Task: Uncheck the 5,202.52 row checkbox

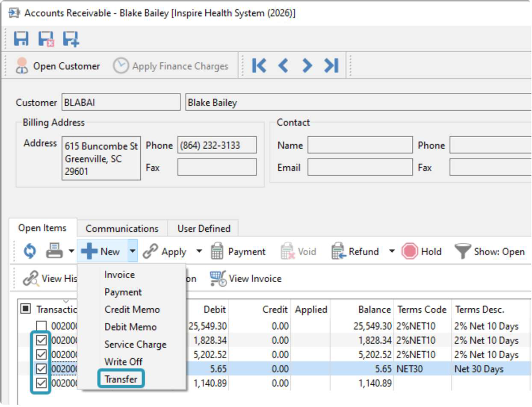Action: (41, 355)
